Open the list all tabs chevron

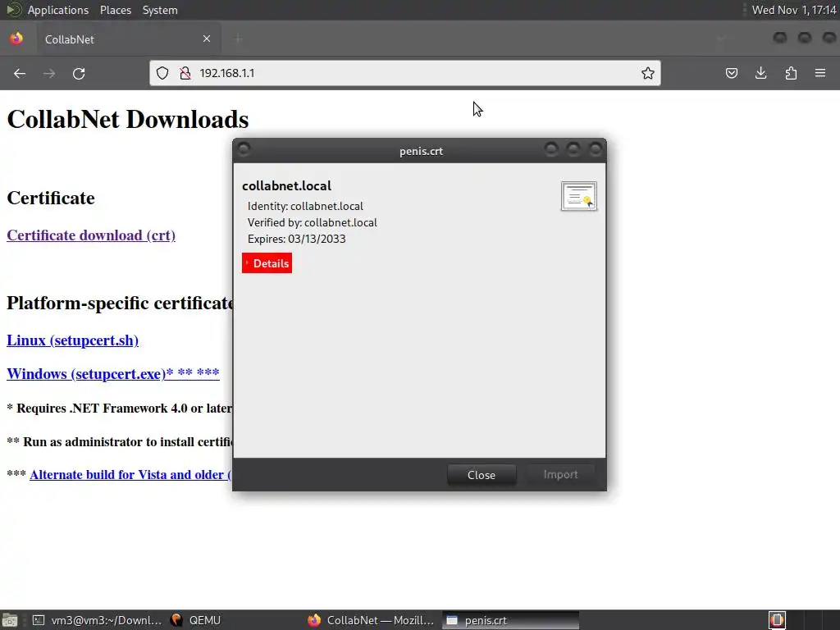[x=721, y=39]
